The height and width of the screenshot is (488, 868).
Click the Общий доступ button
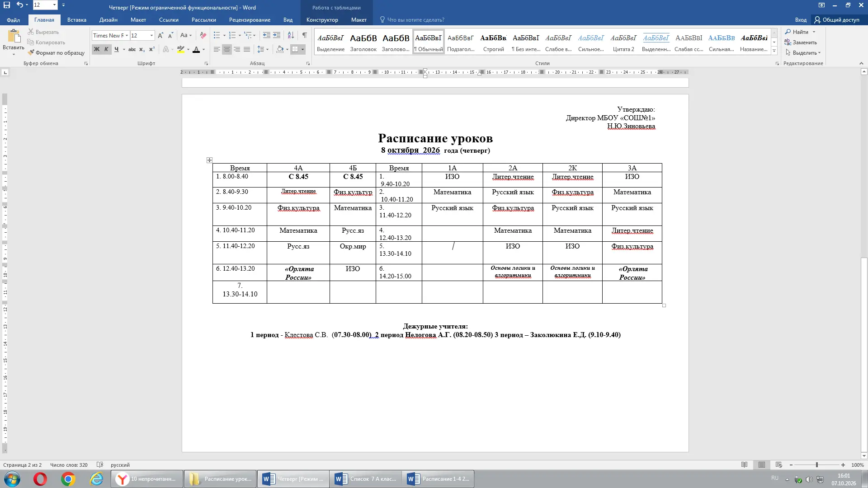(837, 20)
